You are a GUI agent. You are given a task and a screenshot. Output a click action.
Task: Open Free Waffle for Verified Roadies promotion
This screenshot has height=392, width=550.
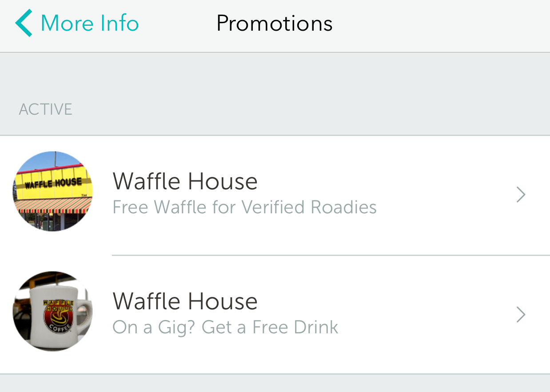pos(244,208)
